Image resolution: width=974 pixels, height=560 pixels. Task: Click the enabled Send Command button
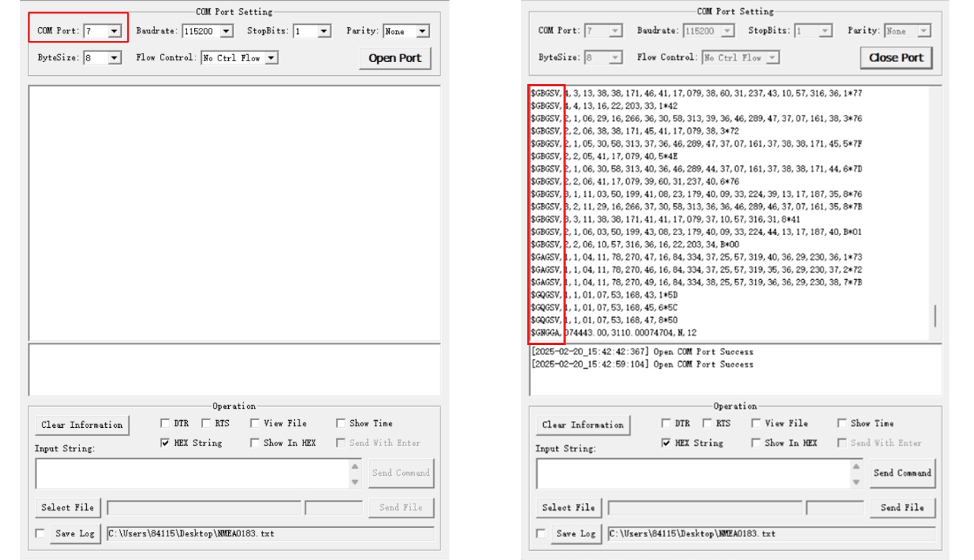point(902,473)
